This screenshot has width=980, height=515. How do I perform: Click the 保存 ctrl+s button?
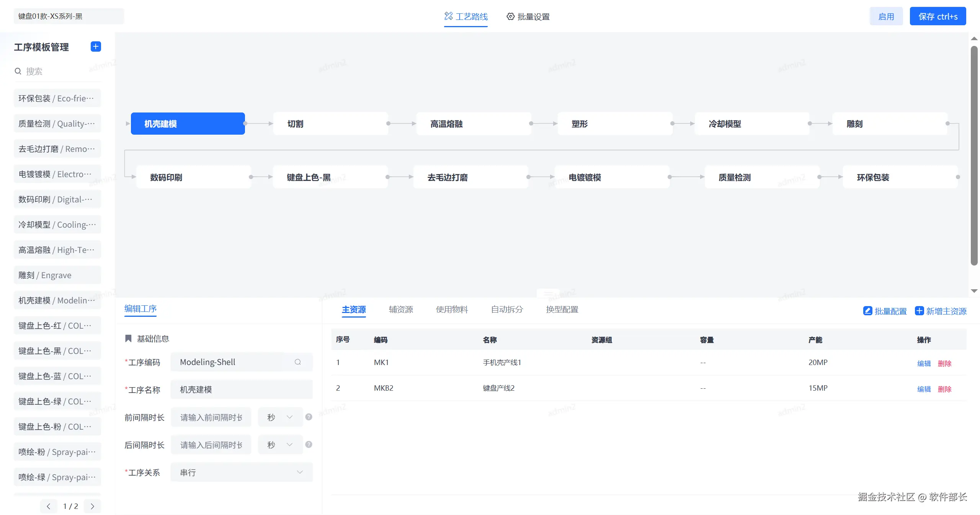pyautogui.click(x=938, y=16)
